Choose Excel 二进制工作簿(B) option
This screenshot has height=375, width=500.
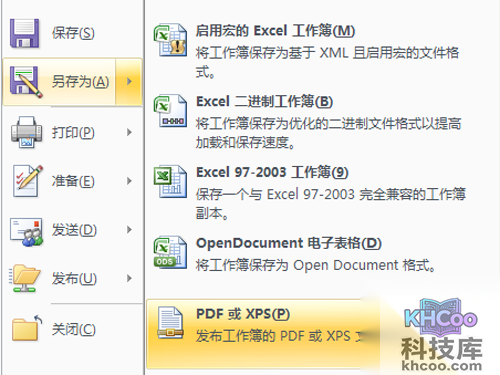[264, 102]
